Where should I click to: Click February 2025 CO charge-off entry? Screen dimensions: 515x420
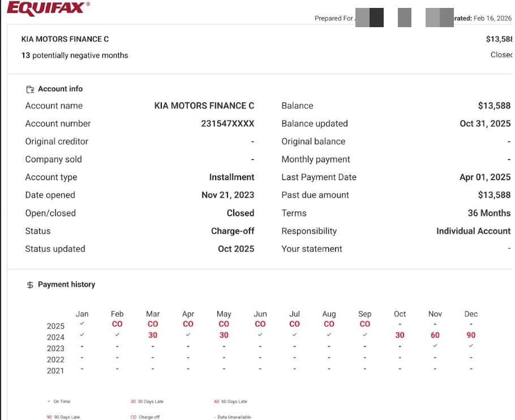point(117,324)
